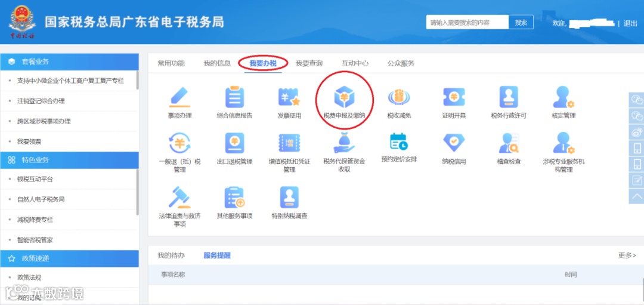Open the 预约定价安排 calendar icon
The height and width of the screenshot is (305, 644).
coord(399,142)
